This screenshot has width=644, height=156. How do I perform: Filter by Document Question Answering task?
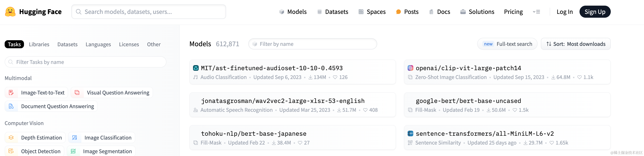51,106
